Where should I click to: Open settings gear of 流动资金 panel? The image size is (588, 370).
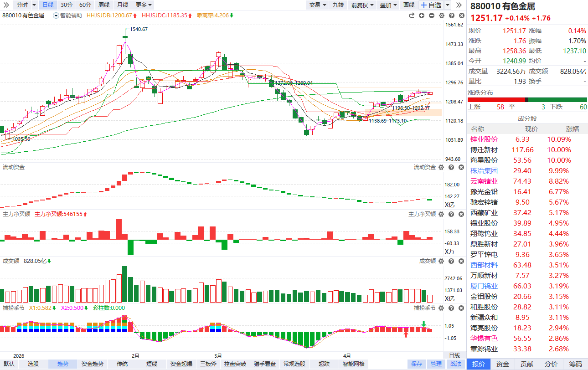click(441, 167)
